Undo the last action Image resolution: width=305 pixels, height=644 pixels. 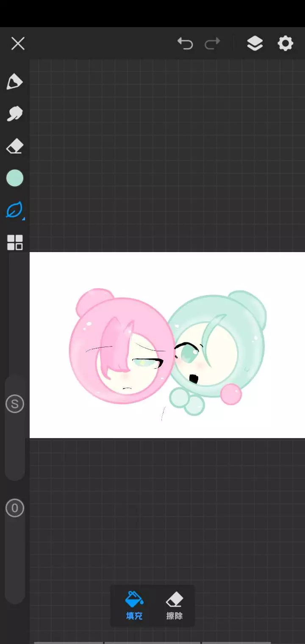point(185,43)
